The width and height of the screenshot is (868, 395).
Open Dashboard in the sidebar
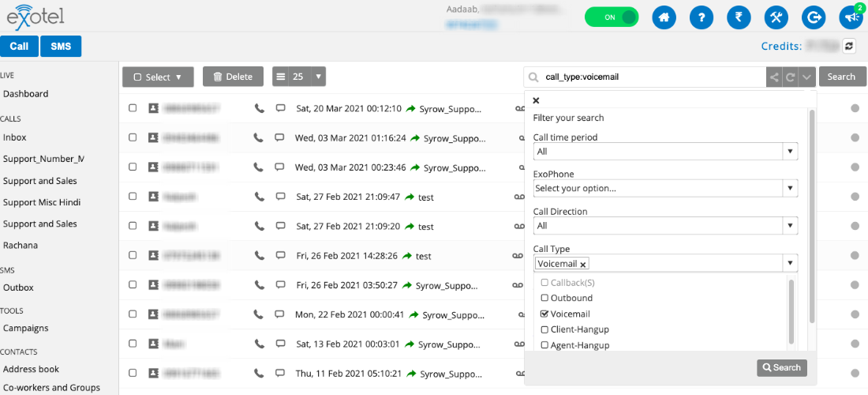click(x=25, y=94)
